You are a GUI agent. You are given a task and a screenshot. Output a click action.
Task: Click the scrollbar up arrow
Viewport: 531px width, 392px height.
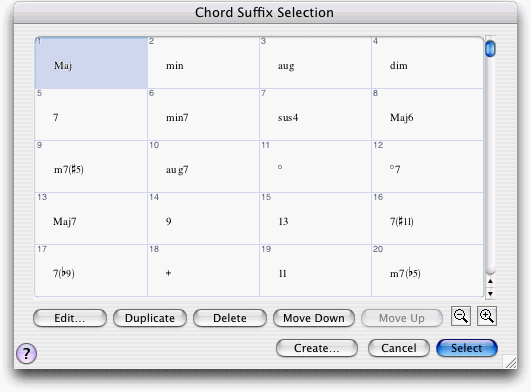pyautogui.click(x=490, y=281)
